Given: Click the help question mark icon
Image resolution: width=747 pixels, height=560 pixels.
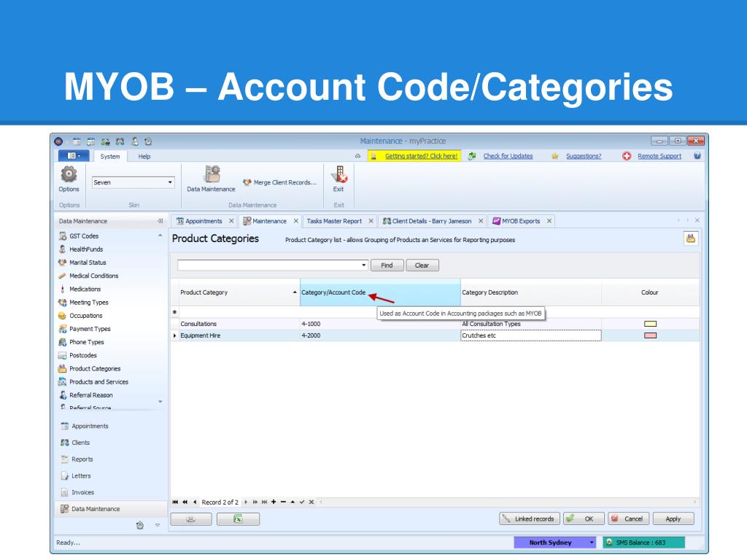Looking at the screenshot, I should [x=697, y=156].
